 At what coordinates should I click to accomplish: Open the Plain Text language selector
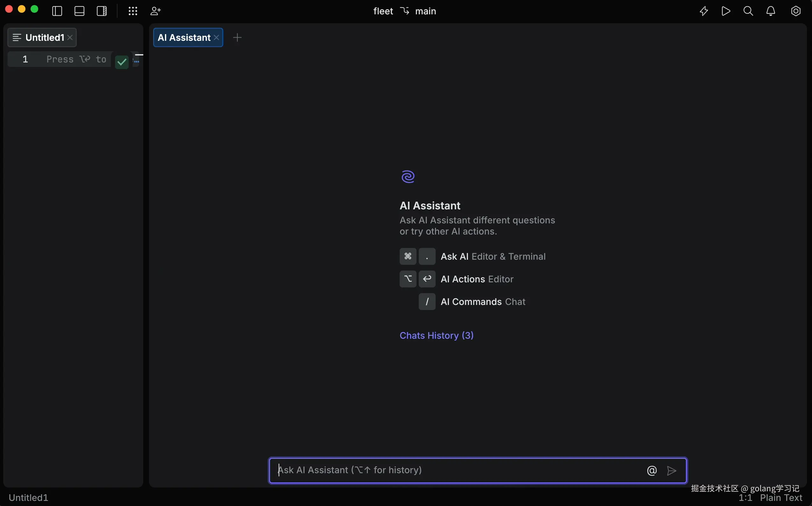(x=781, y=498)
